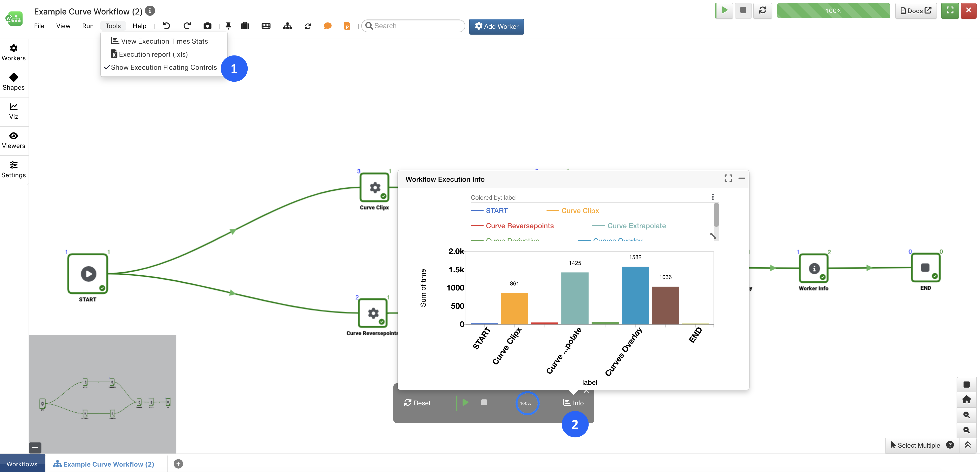Toggle fullscreen on Workflow Execution Info panel

click(728, 178)
